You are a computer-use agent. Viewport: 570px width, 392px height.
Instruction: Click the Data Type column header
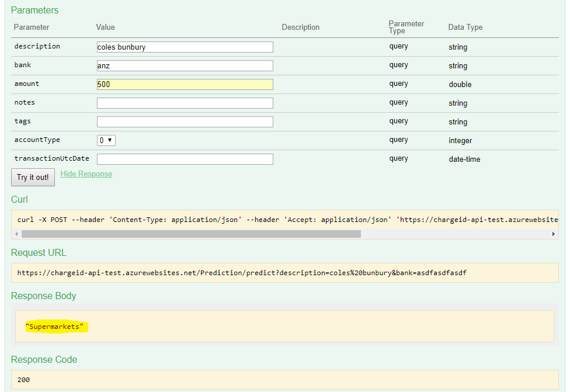pos(465,27)
